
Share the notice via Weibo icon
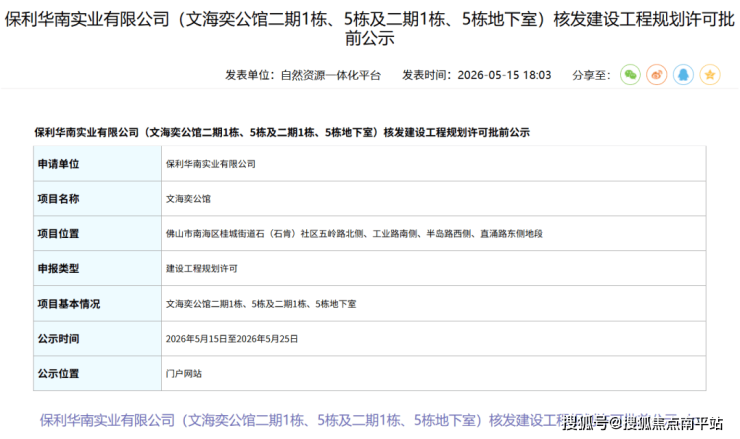coord(656,75)
